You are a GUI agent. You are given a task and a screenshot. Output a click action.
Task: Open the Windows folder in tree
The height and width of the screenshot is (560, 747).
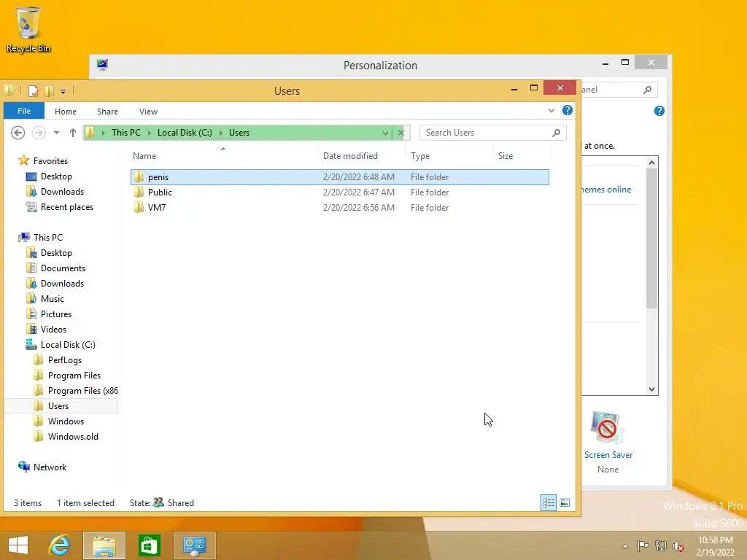tap(66, 421)
